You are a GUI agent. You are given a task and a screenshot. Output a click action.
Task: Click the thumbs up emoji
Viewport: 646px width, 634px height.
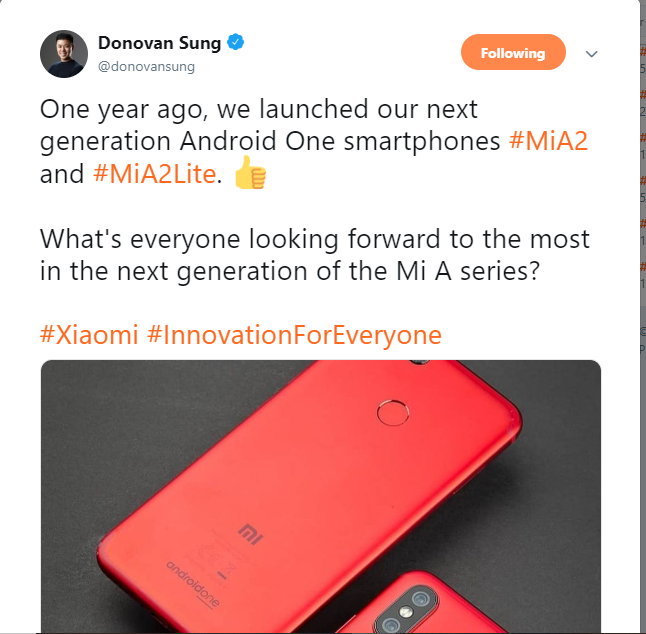click(250, 173)
